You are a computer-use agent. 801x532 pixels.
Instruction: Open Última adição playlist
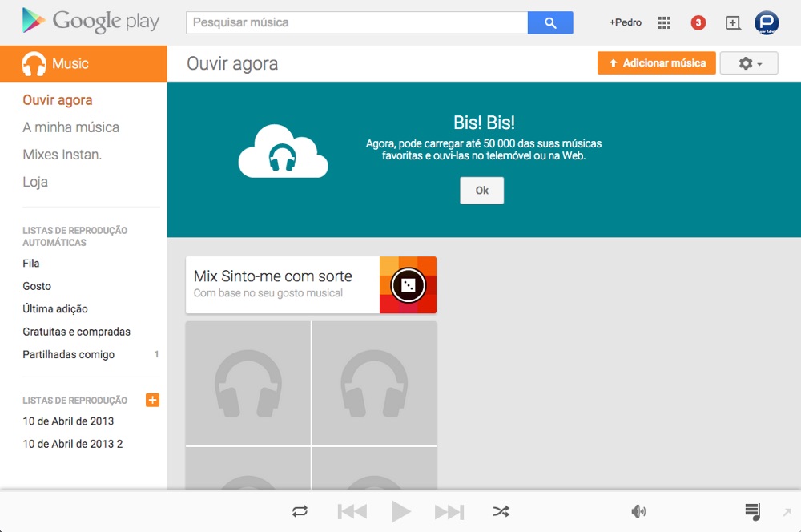[55, 308]
